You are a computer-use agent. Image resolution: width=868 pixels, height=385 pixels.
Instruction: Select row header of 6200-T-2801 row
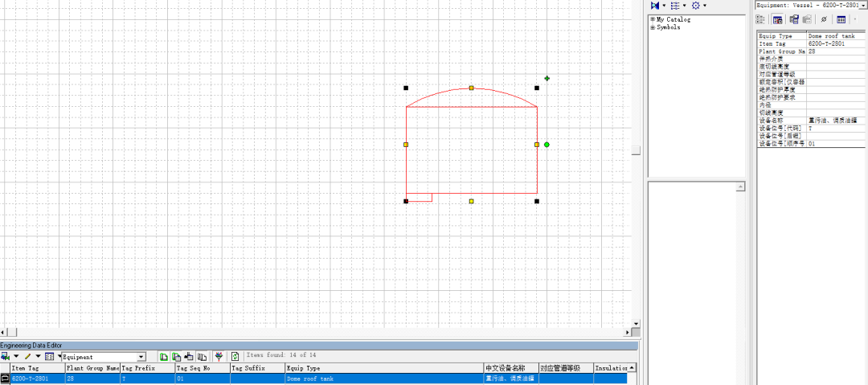(x=5, y=379)
